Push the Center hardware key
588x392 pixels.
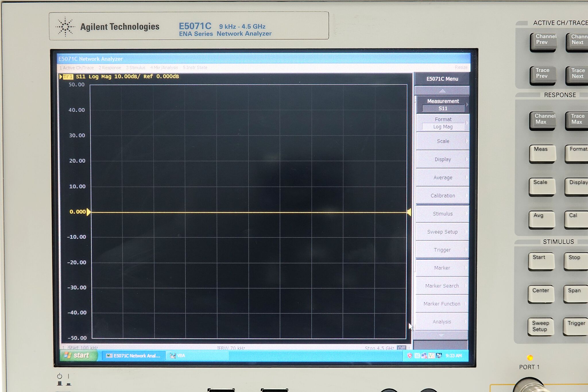(541, 294)
